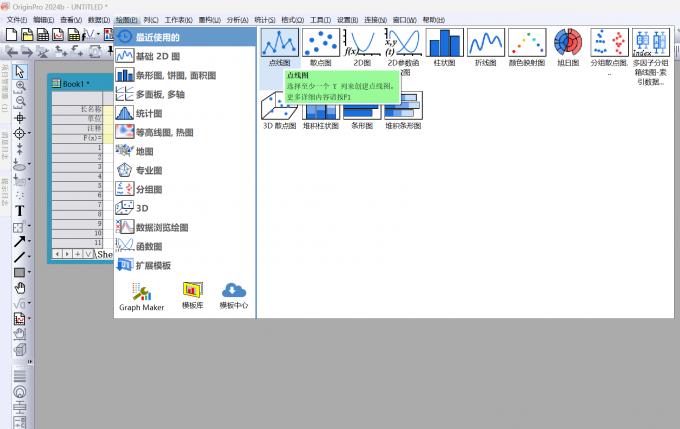Select the Screen Reader crosshair tool
Image resolution: width=680 pixels, height=429 pixels.
pos(20,118)
